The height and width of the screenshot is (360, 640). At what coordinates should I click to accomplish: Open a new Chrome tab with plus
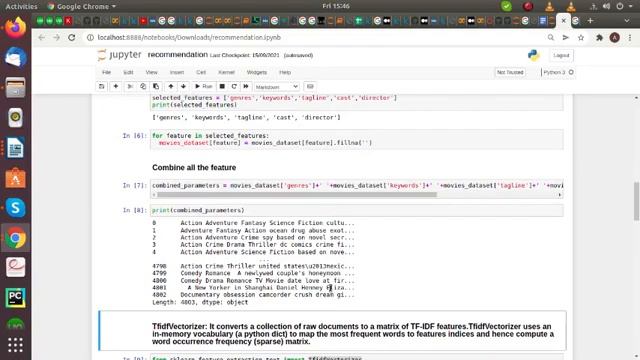click(x=590, y=20)
